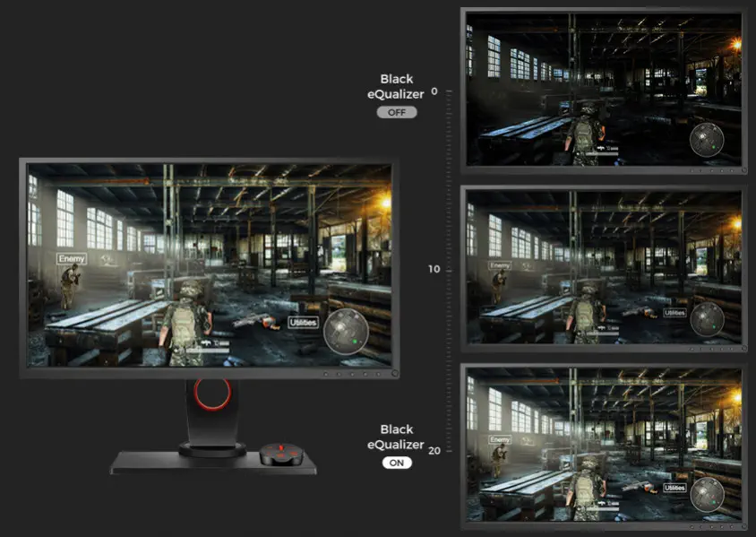Click the Black eQualizer label above OFF
This screenshot has width=756, height=537.
click(x=396, y=86)
